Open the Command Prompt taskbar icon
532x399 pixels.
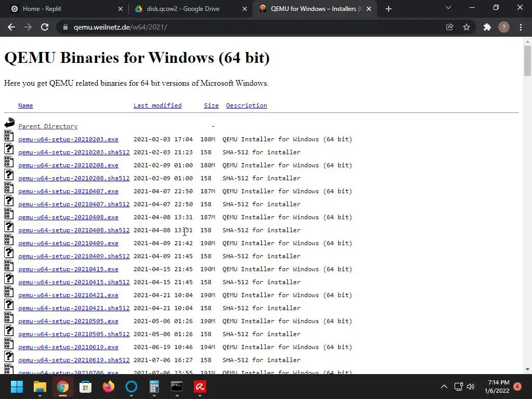pyautogui.click(x=177, y=387)
